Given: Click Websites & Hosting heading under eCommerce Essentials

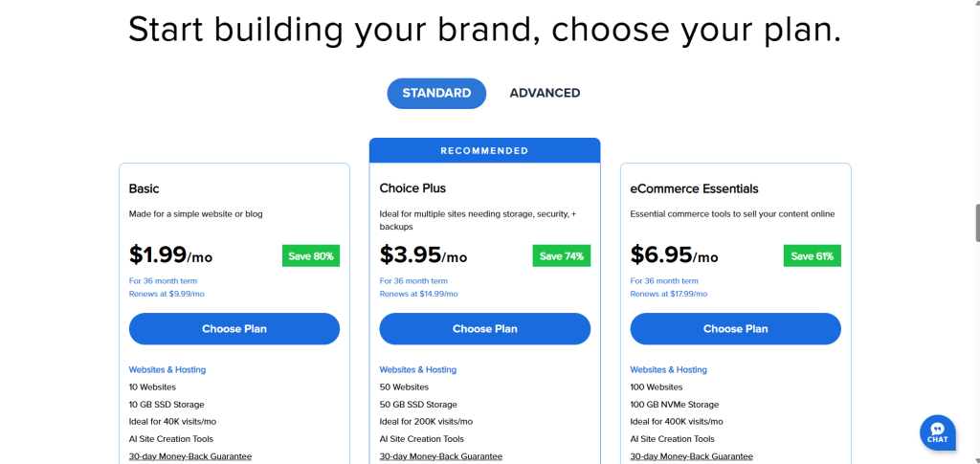Looking at the screenshot, I should pos(669,369).
